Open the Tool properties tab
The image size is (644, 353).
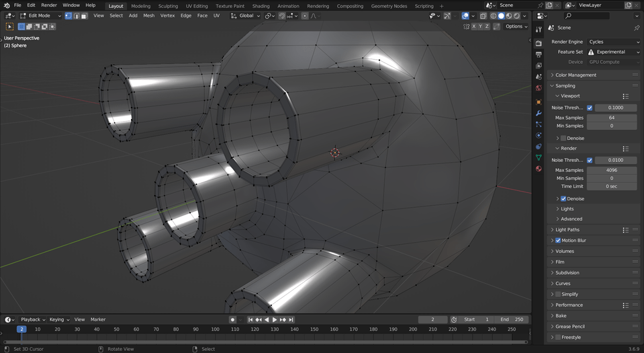539,29
